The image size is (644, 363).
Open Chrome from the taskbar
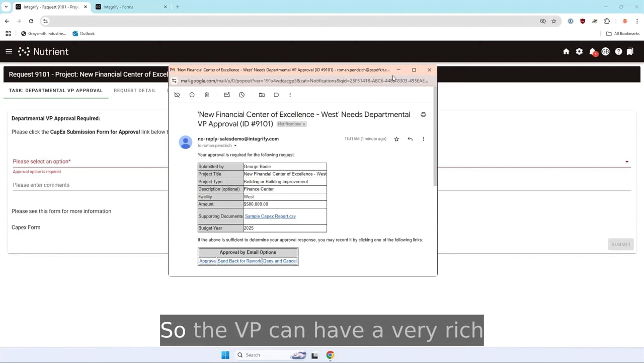pyautogui.click(x=330, y=355)
